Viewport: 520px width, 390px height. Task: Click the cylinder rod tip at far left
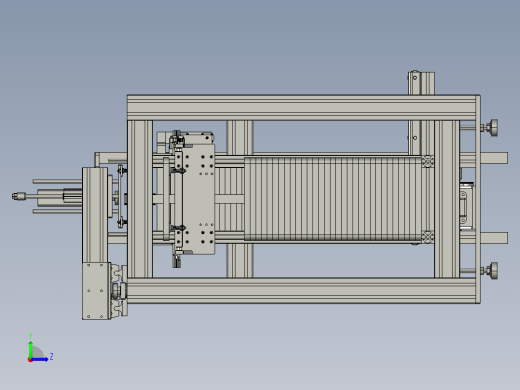[x=19, y=196]
